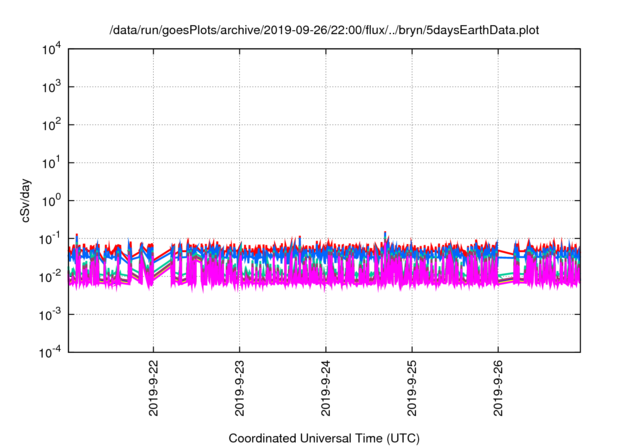Click the 10^-1 y-axis tick label

click(50, 239)
